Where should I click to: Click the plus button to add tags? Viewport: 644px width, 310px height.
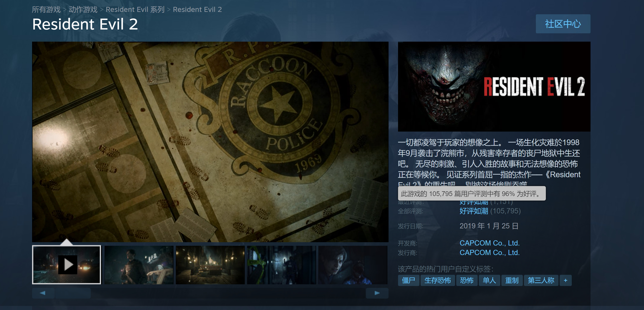click(566, 280)
